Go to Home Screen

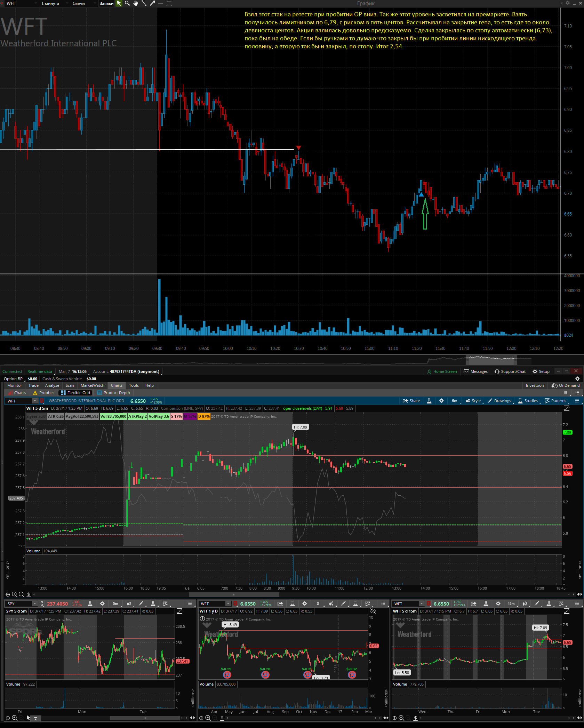442,371
